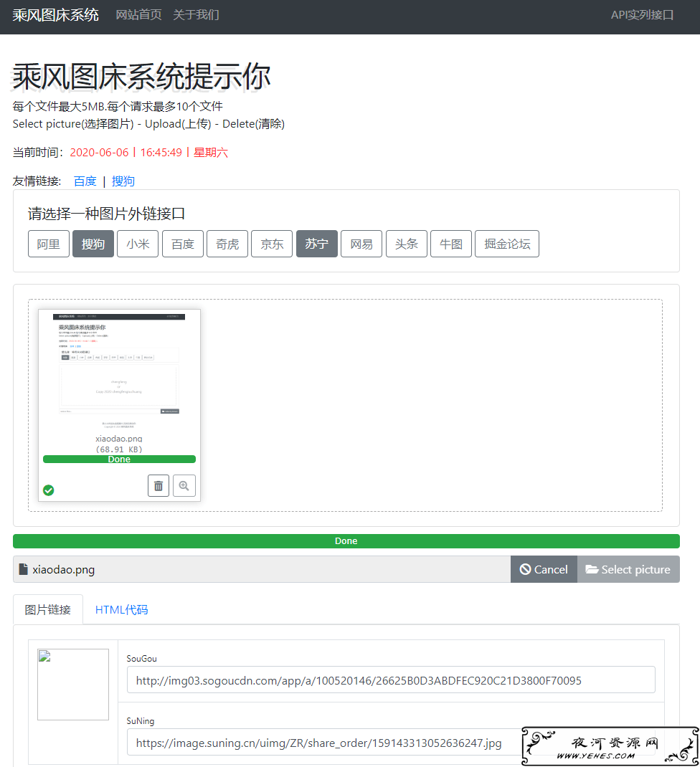
Task: Open the API实列接口 nav link
Action: pos(642,14)
